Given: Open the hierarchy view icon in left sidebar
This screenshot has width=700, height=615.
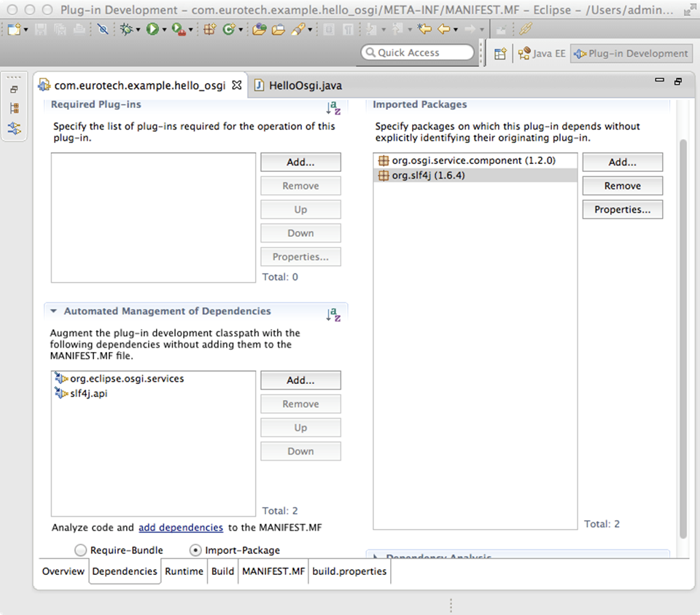Looking at the screenshot, I should [x=15, y=109].
